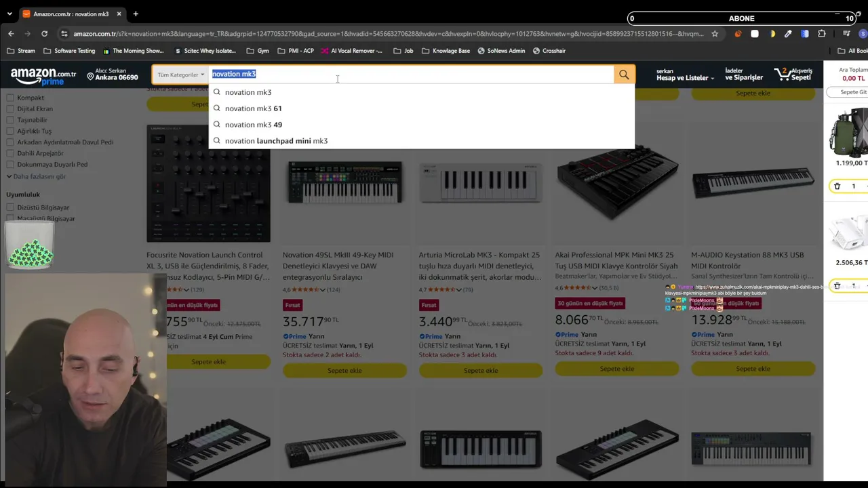Expand rating breakdown for Akai MPK Mini MK3

594,287
